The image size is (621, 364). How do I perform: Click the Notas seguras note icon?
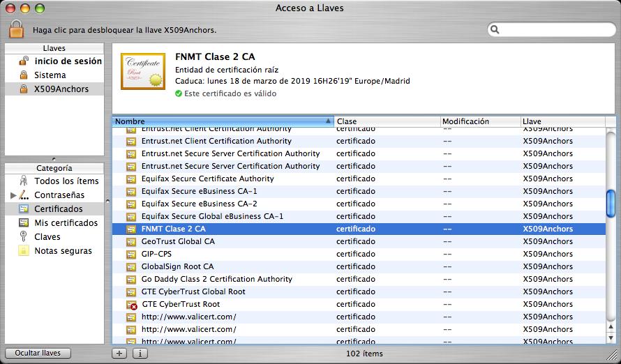coord(24,250)
